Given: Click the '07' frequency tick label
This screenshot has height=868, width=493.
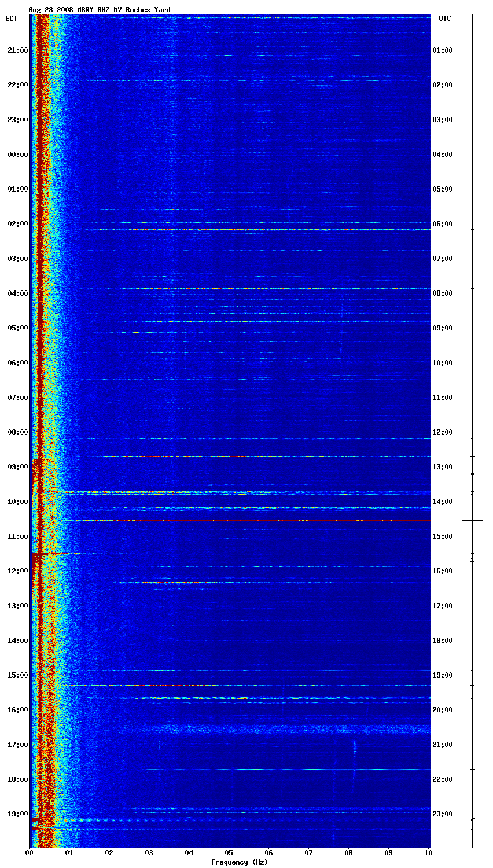Looking at the screenshot, I should [x=308, y=853].
